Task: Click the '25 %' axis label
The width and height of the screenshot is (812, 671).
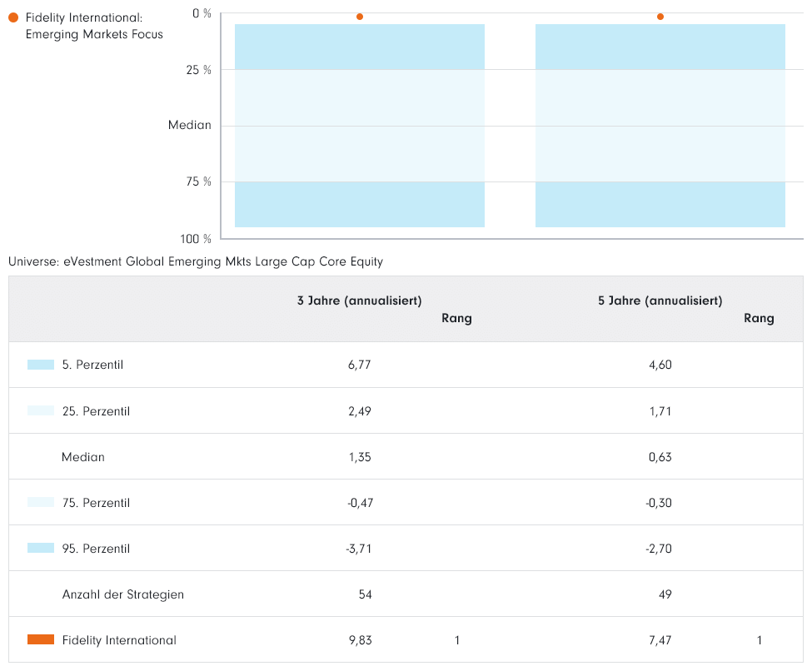Action: tap(199, 70)
